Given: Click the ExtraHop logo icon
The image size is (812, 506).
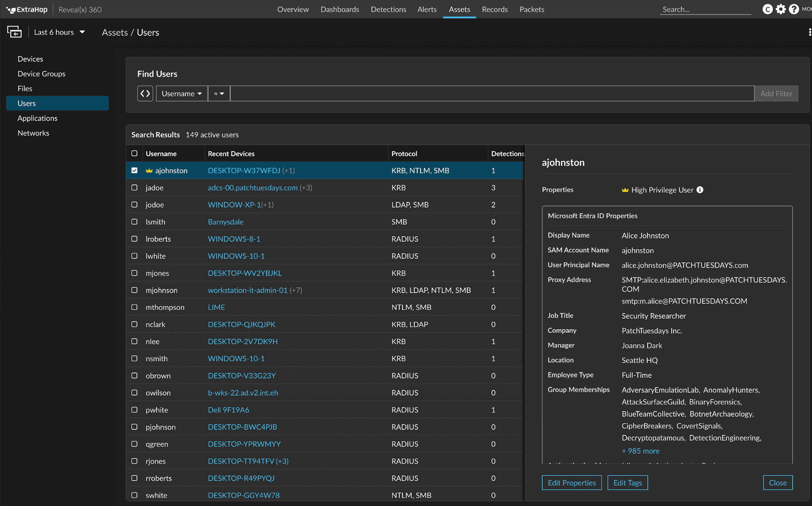Looking at the screenshot, I should click(x=11, y=9).
